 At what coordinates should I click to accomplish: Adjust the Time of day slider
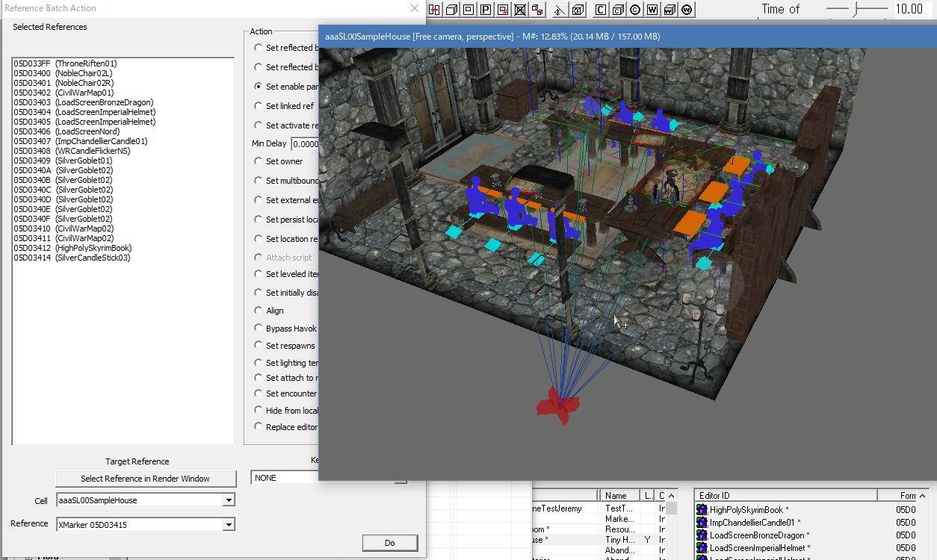point(854,9)
